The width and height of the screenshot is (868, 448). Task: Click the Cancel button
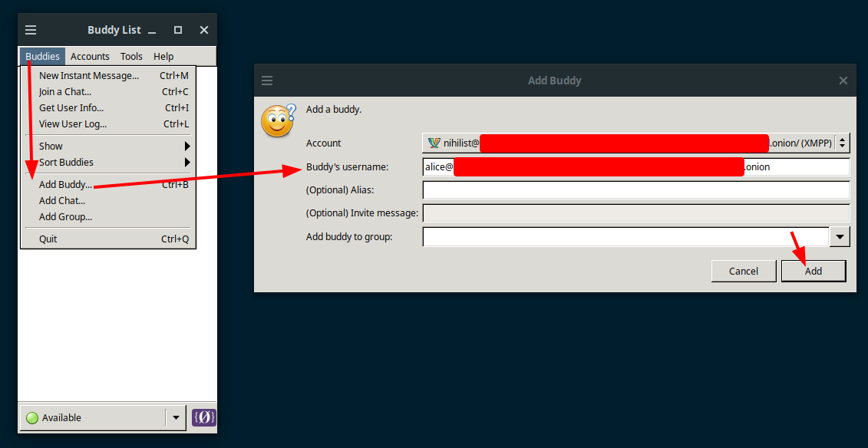[x=744, y=271]
